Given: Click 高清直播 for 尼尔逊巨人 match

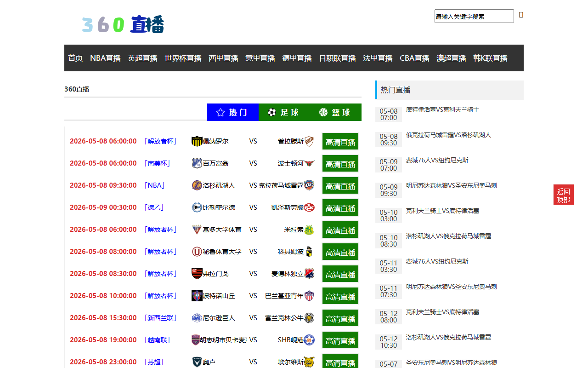Looking at the screenshot, I should point(340,318).
